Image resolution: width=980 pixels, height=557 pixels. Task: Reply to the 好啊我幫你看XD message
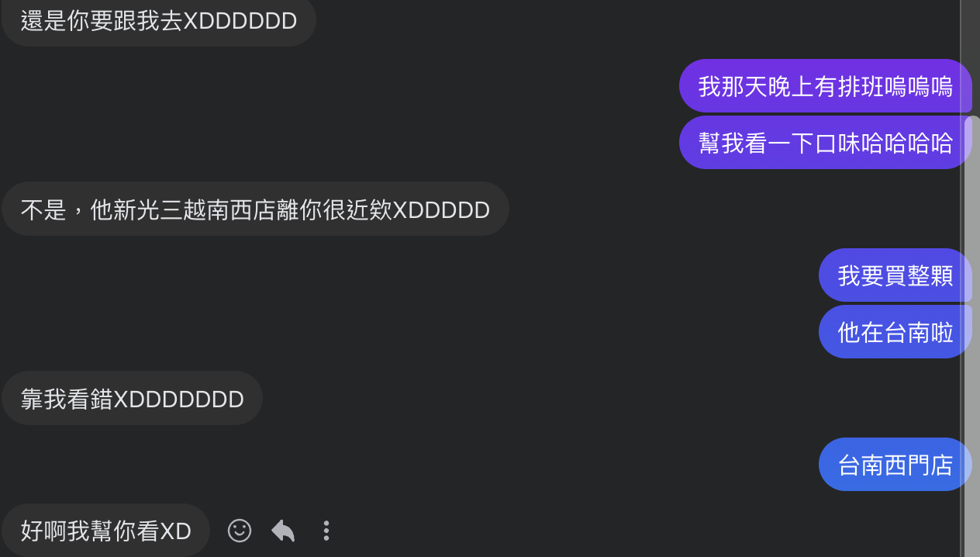point(283,531)
